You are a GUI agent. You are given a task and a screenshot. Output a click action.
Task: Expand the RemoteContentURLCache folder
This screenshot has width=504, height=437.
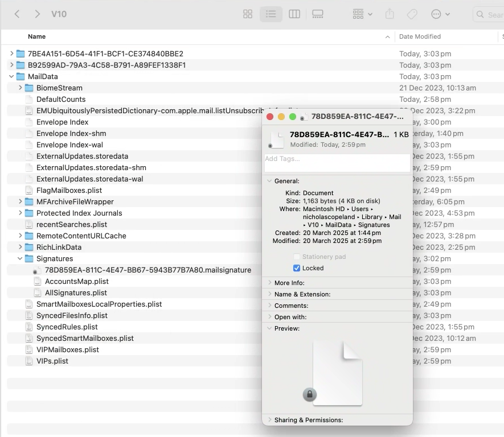[x=21, y=236]
